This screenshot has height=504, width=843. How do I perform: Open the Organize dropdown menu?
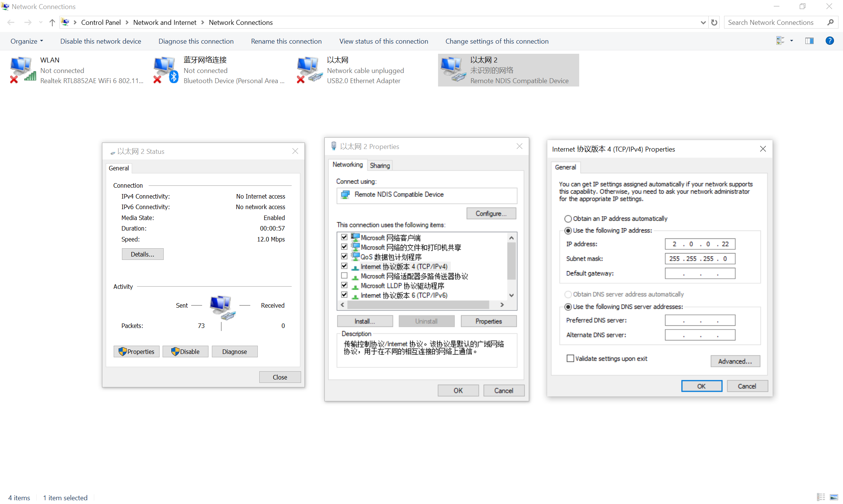click(x=26, y=41)
